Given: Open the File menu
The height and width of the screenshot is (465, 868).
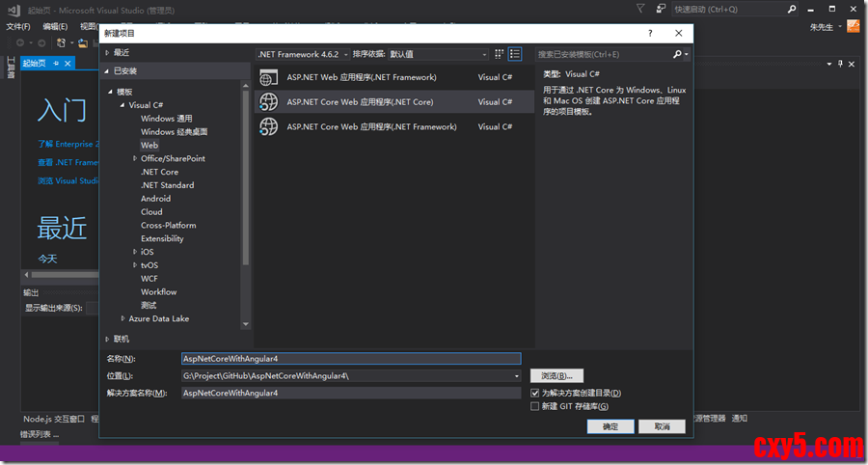Looking at the screenshot, I should [x=18, y=27].
